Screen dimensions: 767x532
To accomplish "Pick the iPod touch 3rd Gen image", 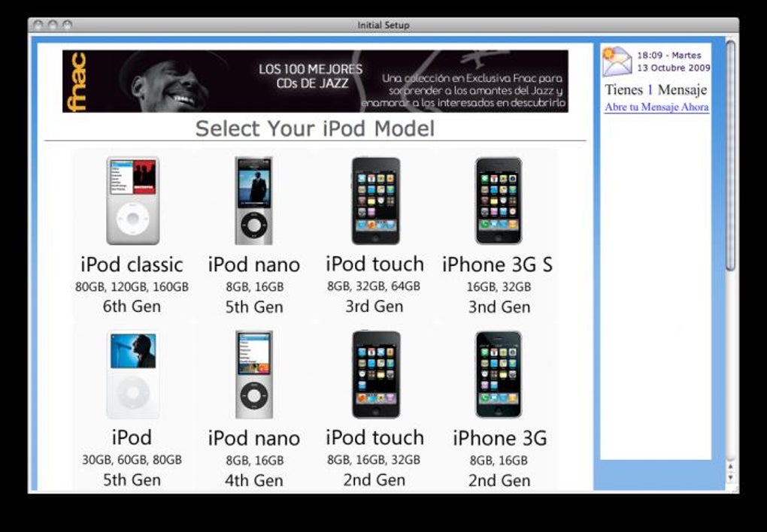I will pyautogui.click(x=375, y=201).
